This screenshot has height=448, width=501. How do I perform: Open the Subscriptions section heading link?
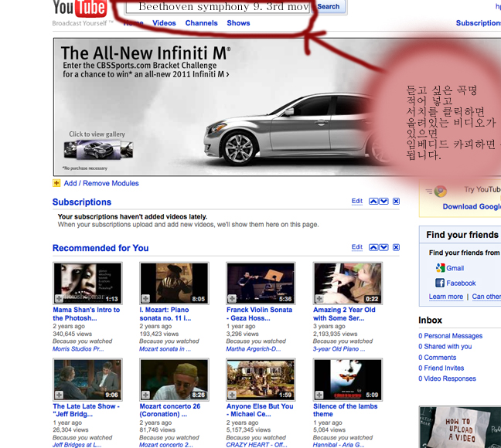82,202
